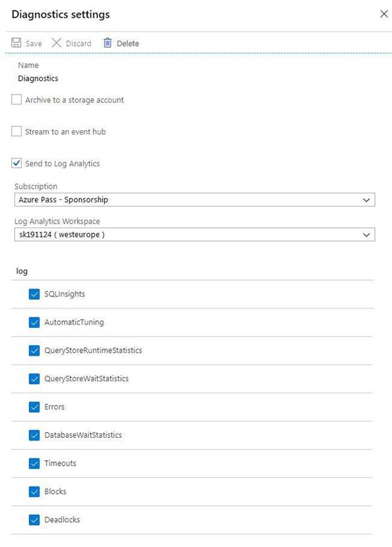Uncheck the Deadlocks log checkbox

(34, 520)
